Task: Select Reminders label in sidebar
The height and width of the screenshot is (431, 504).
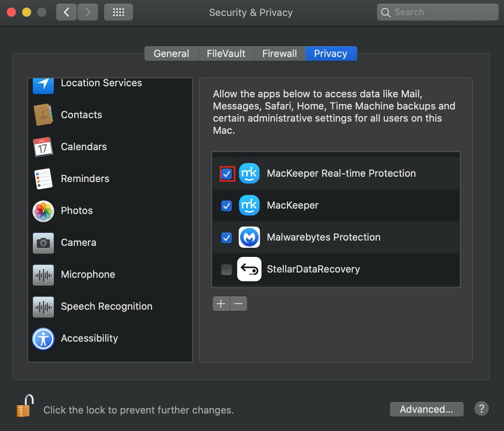Action: click(x=85, y=179)
